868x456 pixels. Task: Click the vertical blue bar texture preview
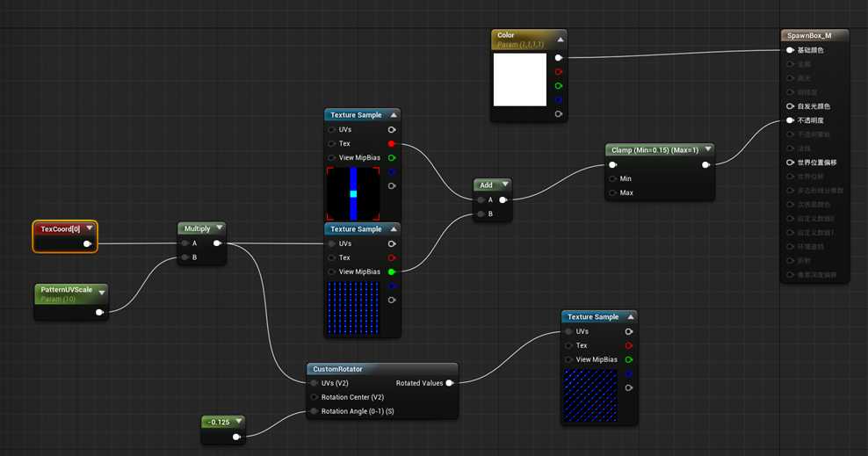[x=353, y=193]
